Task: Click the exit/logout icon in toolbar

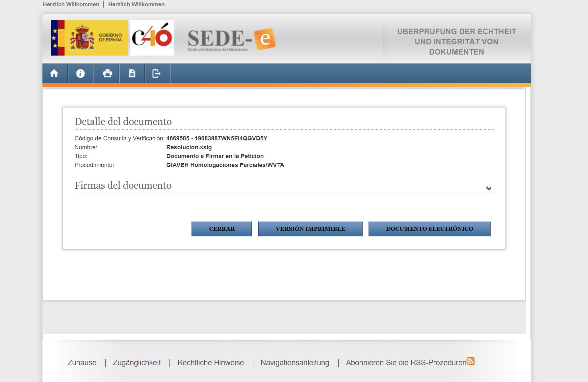Action: click(157, 73)
